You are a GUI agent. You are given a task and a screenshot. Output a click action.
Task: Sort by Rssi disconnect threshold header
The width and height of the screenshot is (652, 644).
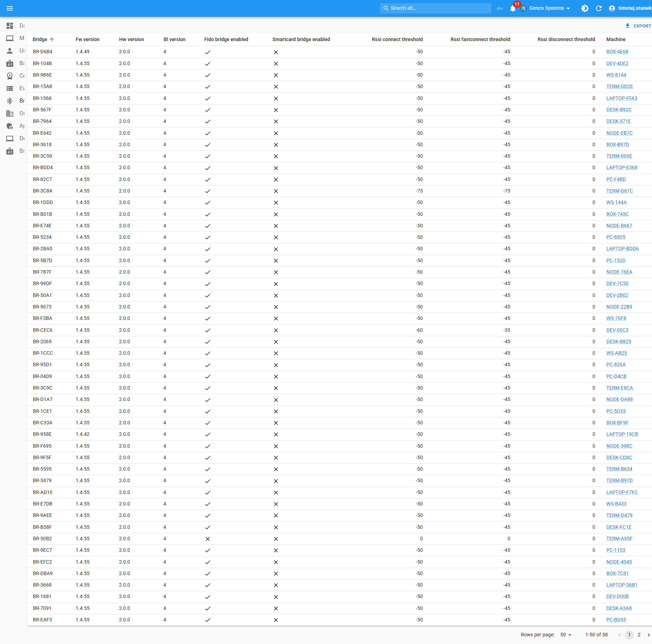pos(566,39)
